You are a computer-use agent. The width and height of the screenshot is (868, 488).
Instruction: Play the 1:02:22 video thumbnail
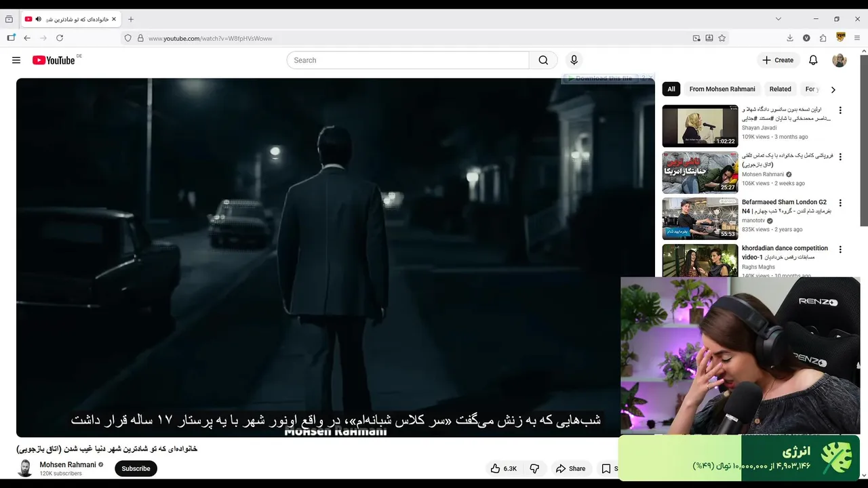[700, 126]
